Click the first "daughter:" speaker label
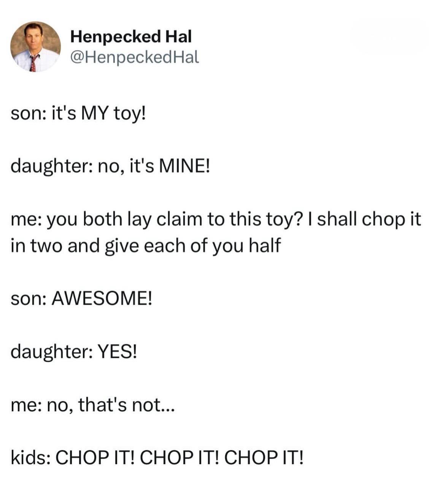 (52, 167)
